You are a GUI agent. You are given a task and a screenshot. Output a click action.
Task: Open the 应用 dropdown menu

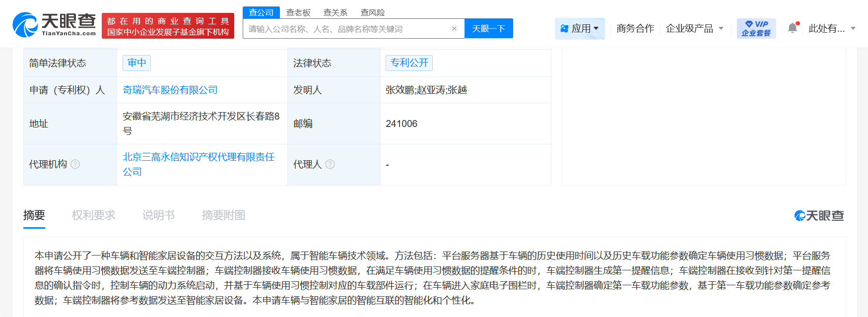580,28
